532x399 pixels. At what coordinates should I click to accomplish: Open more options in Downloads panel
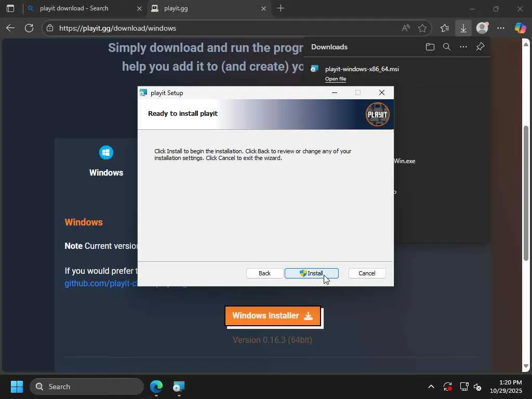[x=463, y=47]
